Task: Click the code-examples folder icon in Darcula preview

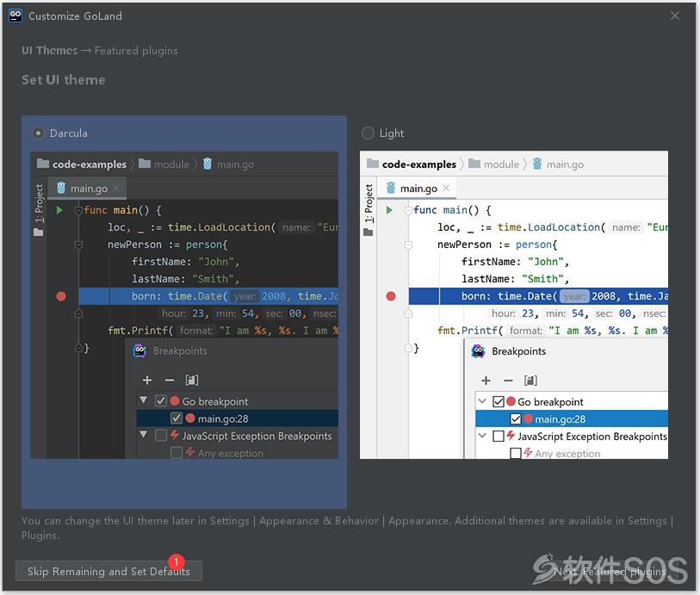Action: click(x=43, y=164)
